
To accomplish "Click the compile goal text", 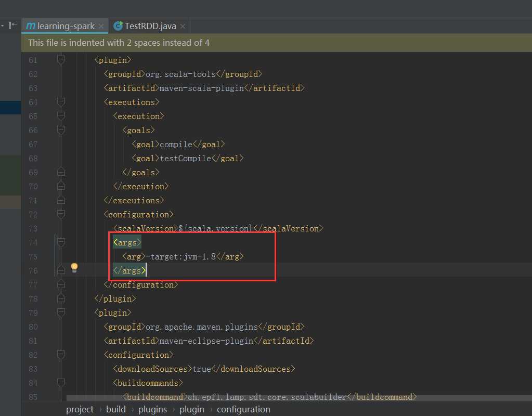I will click(x=176, y=144).
